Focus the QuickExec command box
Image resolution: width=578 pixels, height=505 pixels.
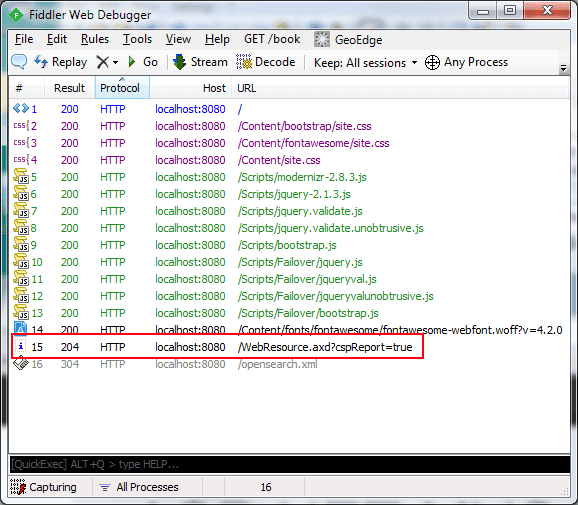[290, 464]
